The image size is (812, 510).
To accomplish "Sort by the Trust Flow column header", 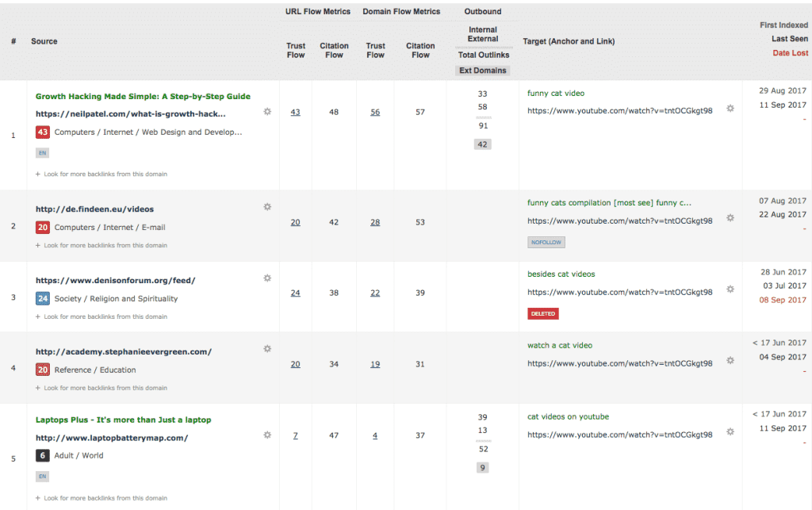I will point(296,50).
